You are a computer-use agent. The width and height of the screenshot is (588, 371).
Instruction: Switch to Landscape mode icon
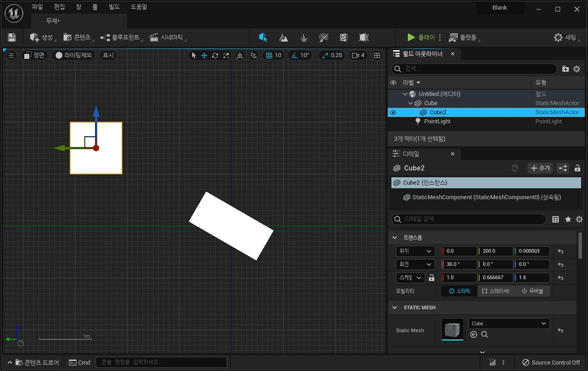pyautogui.click(x=283, y=37)
